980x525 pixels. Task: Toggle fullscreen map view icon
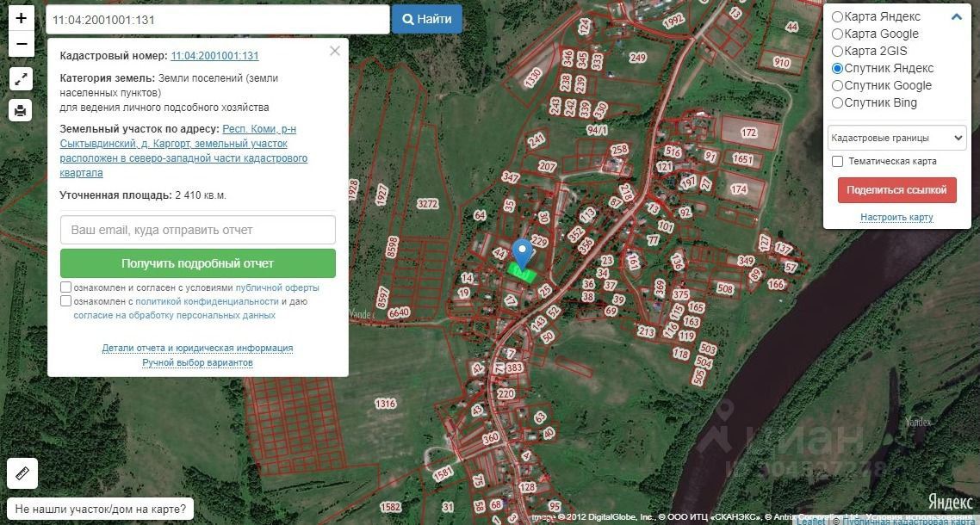coord(21,79)
